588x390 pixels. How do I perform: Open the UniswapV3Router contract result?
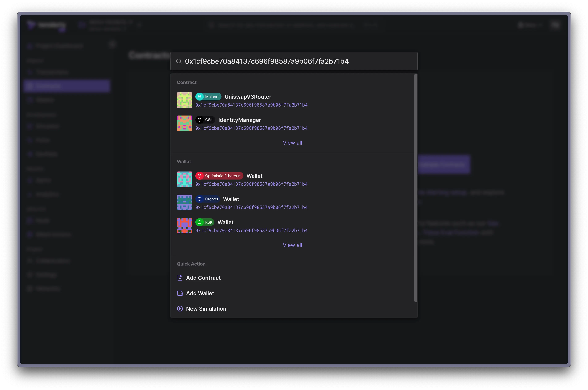(292, 100)
